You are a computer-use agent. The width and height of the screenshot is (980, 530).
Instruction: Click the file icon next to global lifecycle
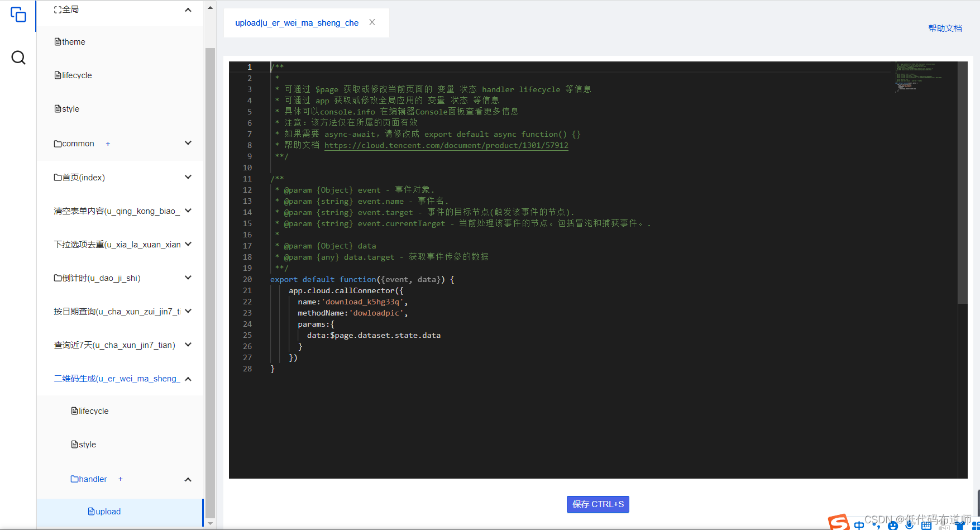pos(58,75)
